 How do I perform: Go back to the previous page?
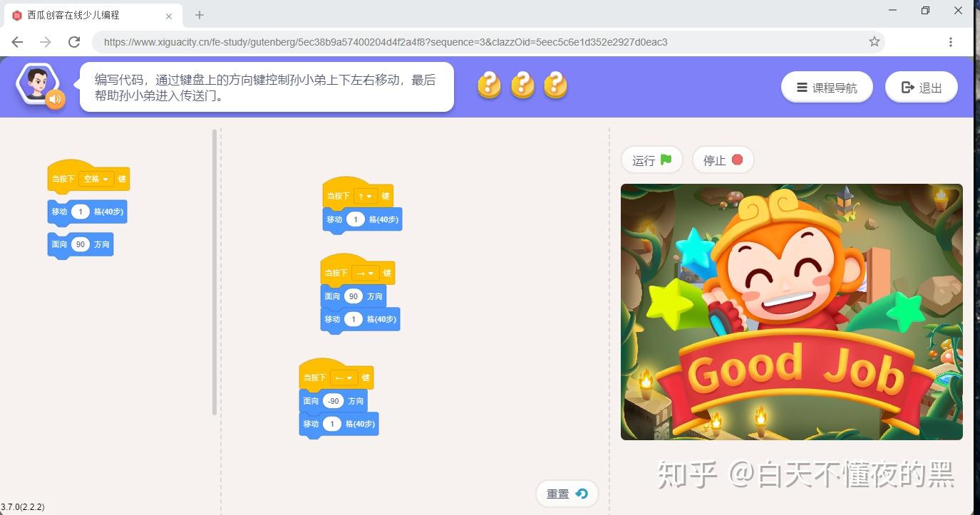click(17, 42)
